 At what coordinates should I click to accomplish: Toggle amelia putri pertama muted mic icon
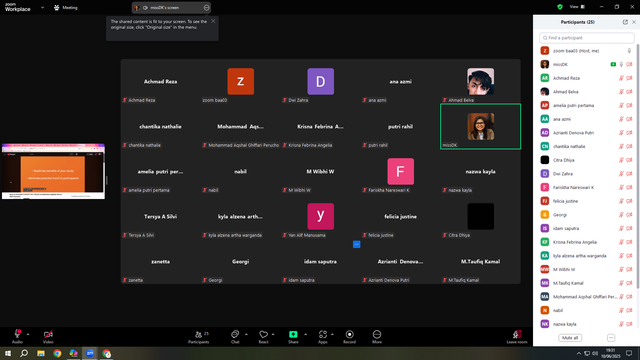(x=621, y=105)
